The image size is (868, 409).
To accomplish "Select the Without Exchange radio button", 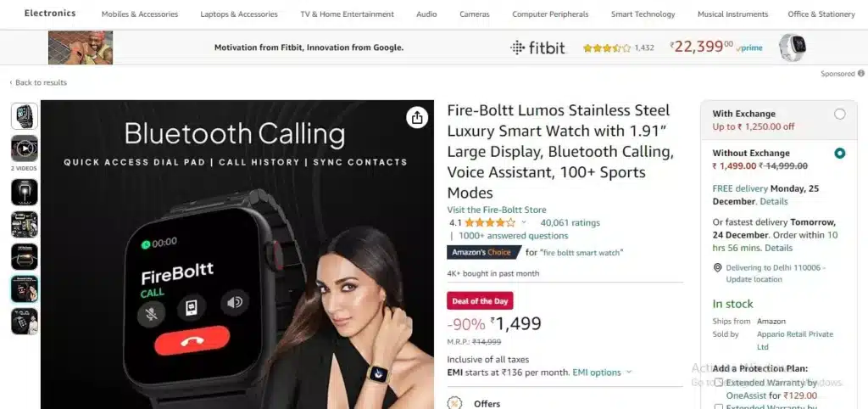I will 840,154.
